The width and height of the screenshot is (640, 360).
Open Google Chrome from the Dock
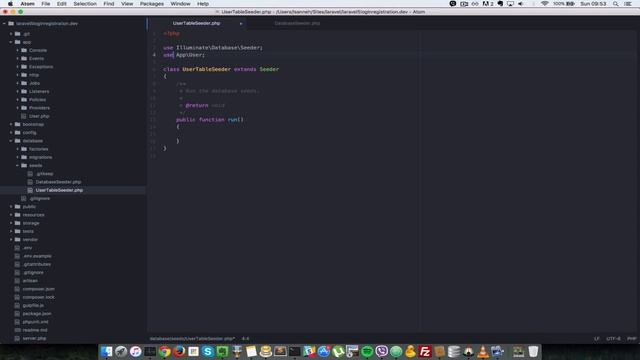[x=164, y=351]
